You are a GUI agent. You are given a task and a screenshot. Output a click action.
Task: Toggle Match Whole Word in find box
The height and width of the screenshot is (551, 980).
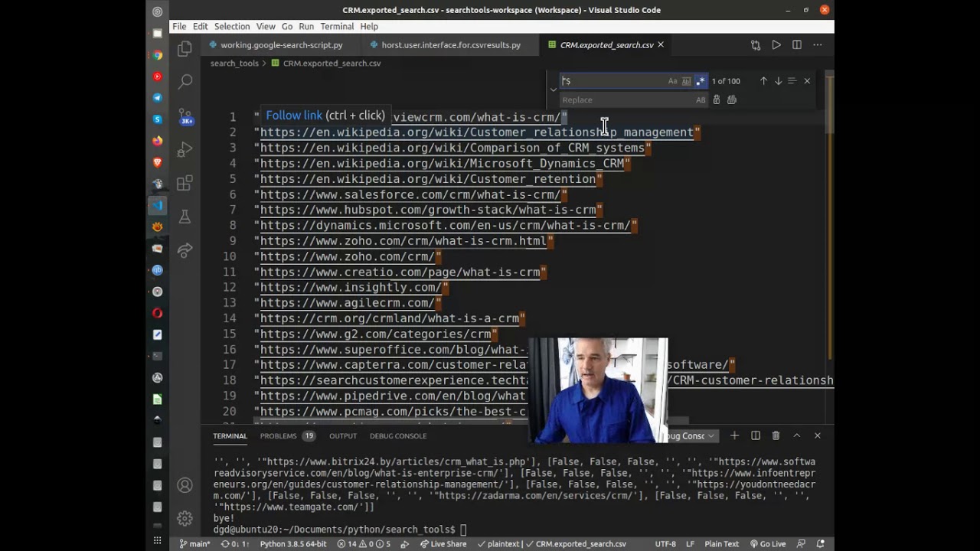coord(686,81)
